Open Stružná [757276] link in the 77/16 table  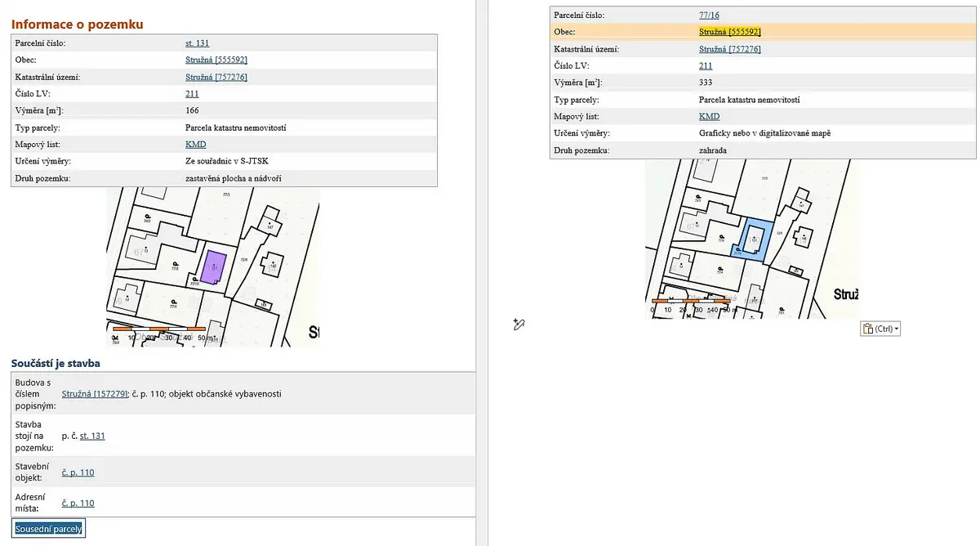point(730,49)
